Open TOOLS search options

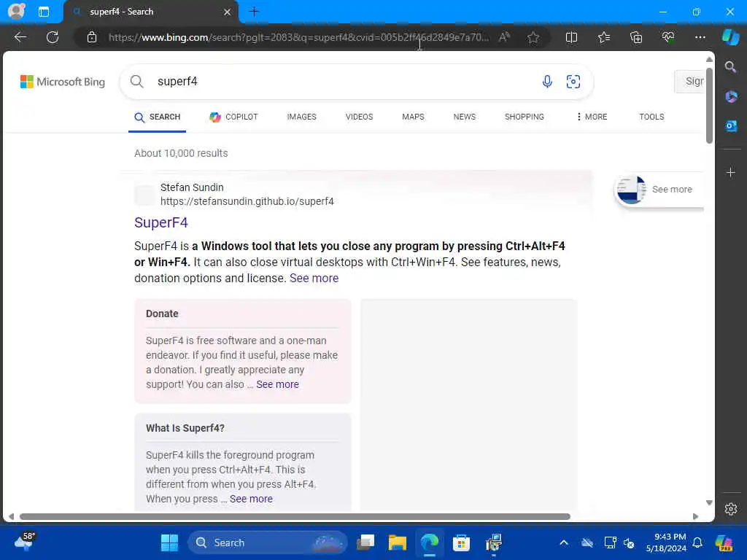651,117
